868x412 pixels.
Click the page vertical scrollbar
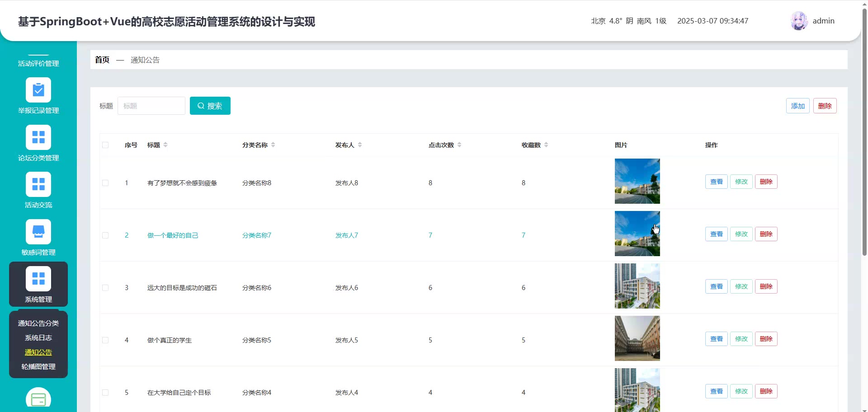click(x=864, y=136)
